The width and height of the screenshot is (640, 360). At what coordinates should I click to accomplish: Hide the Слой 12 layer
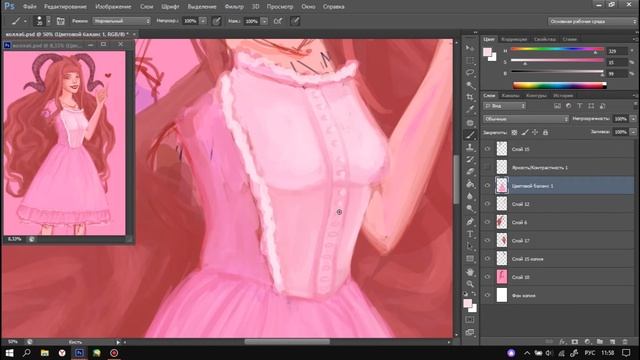coord(487,204)
